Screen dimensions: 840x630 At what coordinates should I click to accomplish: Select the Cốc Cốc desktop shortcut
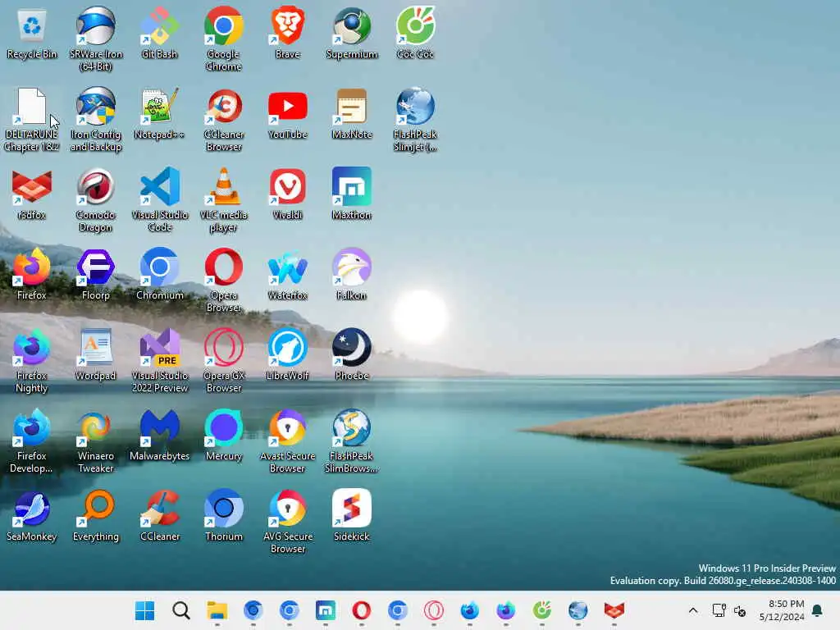coord(416,34)
